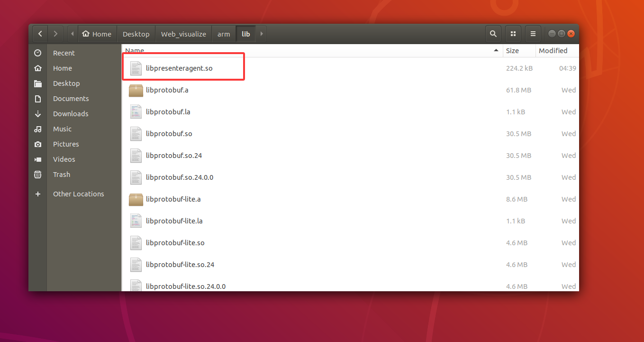Click the Home house icon in sidebar
Image resolution: width=644 pixels, height=342 pixels.
click(38, 68)
